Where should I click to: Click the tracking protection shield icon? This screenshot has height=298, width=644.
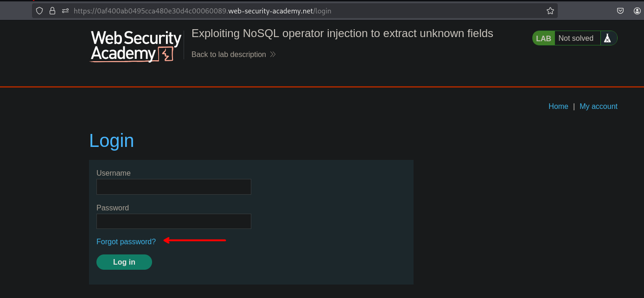39,11
